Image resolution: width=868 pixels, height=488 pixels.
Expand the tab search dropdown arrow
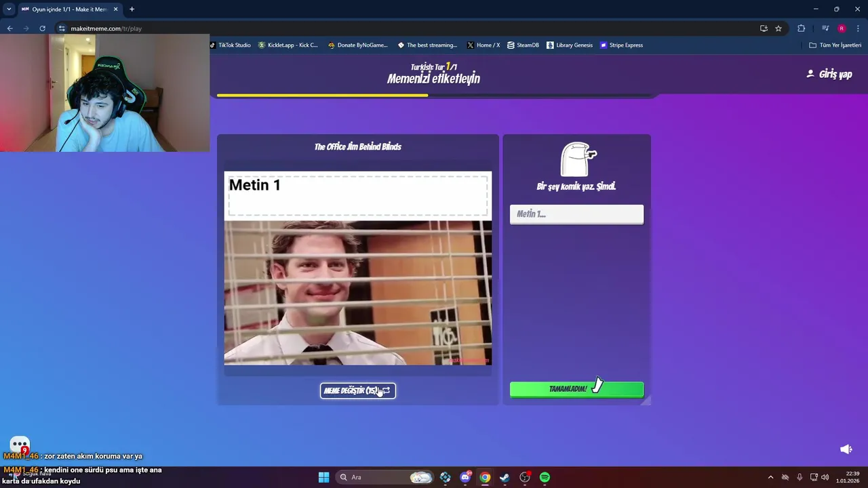pyautogui.click(x=8, y=9)
